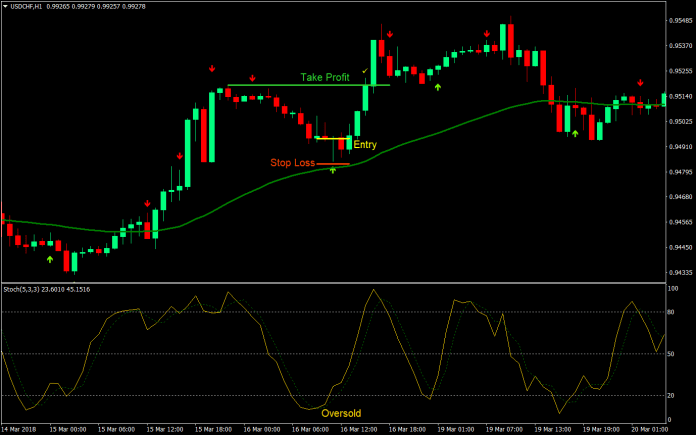The height and width of the screenshot is (435, 696).
Task: Click the red down arrow above the tallest green candle at the chart peak
Action: (x=390, y=33)
